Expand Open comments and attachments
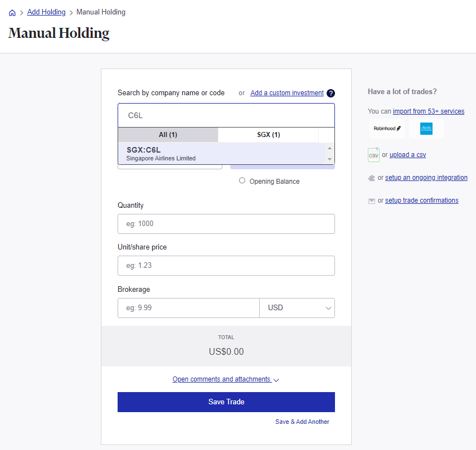 tap(226, 379)
